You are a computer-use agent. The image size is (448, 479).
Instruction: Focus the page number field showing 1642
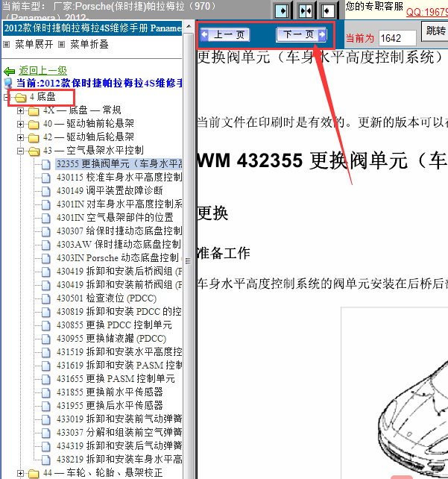click(x=397, y=38)
